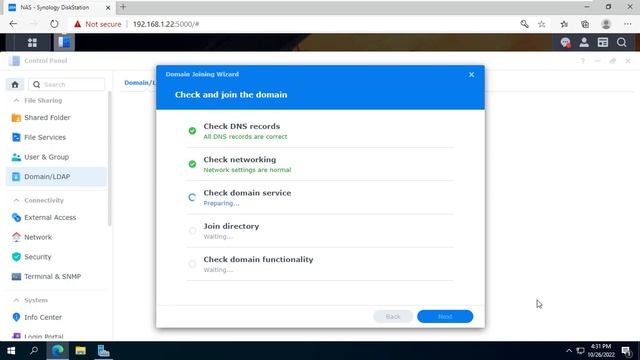Click the spinner beside Check domain service
Screen dimensions: 640x360
(x=192, y=198)
